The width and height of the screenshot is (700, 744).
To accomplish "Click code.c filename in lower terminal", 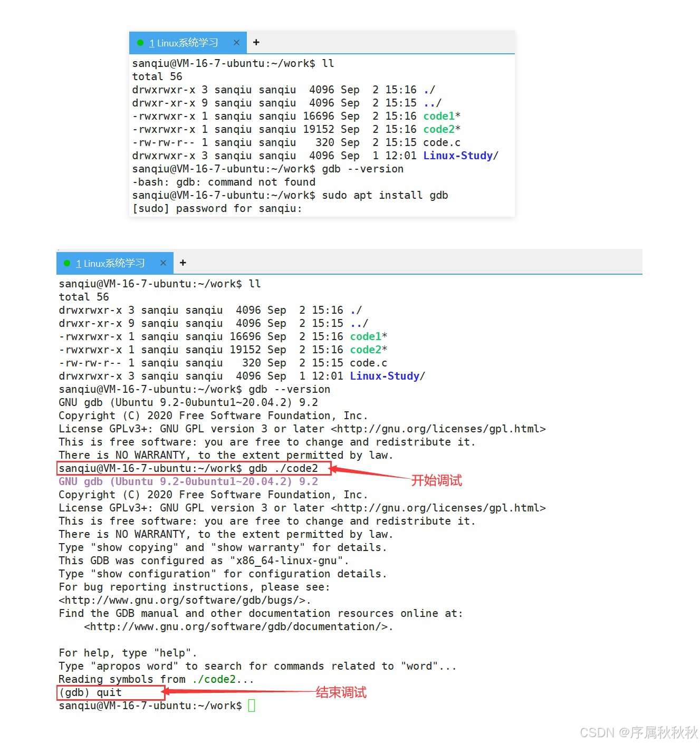I will point(369,363).
